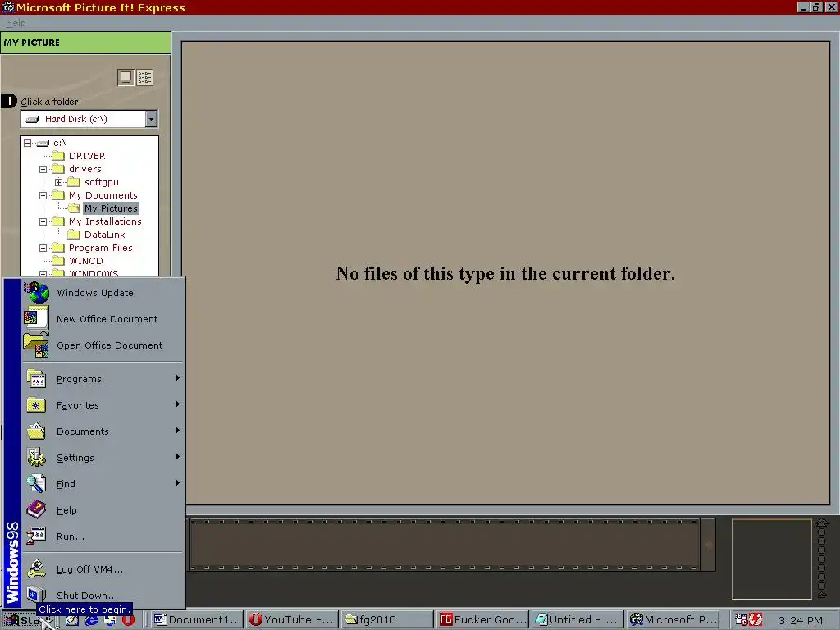
Task: Click the Log Off key icon
Action: click(x=36, y=569)
